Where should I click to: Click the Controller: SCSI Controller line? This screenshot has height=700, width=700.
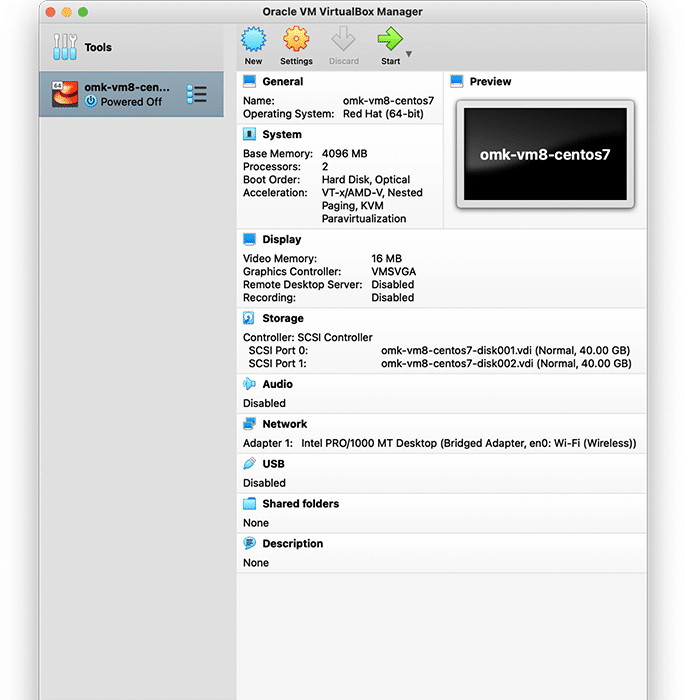pyautogui.click(x=308, y=338)
